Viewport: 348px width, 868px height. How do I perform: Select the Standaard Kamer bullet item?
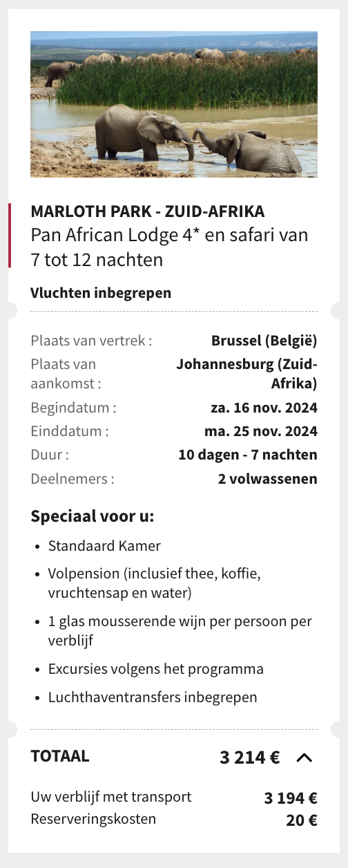pos(104,546)
